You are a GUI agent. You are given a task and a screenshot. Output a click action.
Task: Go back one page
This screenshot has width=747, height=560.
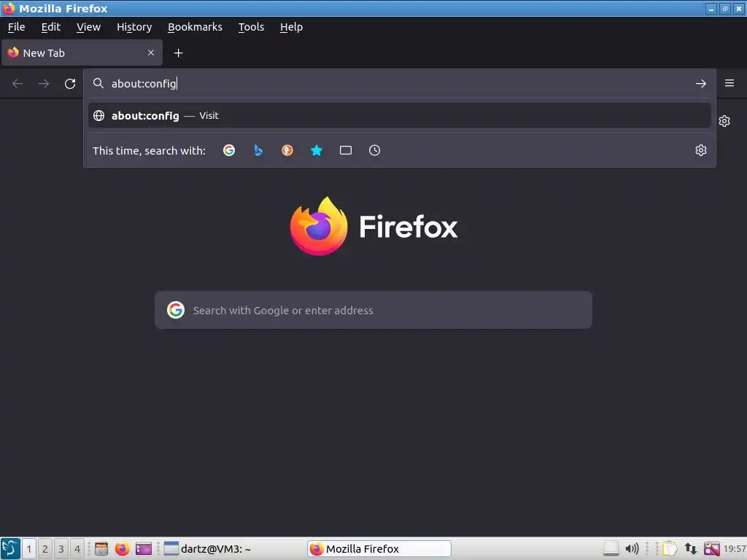(x=18, y=84)
